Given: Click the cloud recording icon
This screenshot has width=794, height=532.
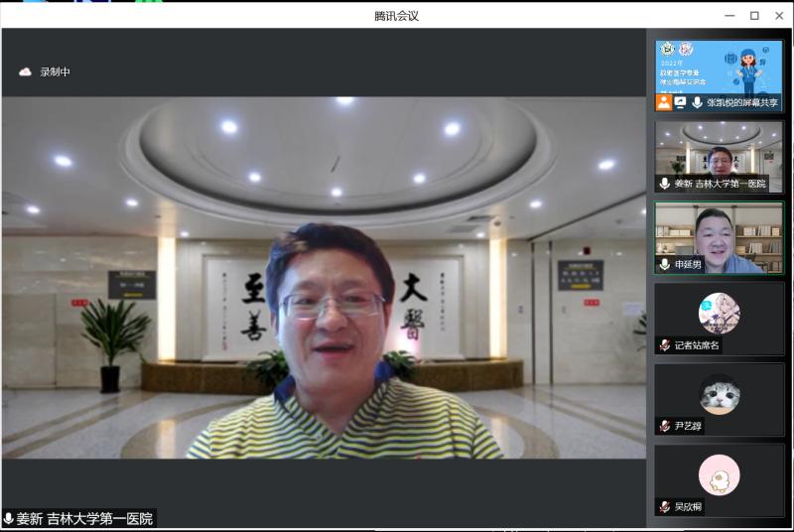Looking at the screenshot, I should point(25,71).
